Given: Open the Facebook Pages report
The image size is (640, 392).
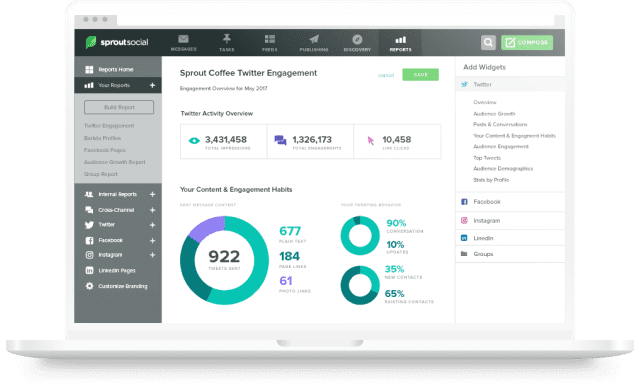Looking at the screenshot, I should click(104, 150).
